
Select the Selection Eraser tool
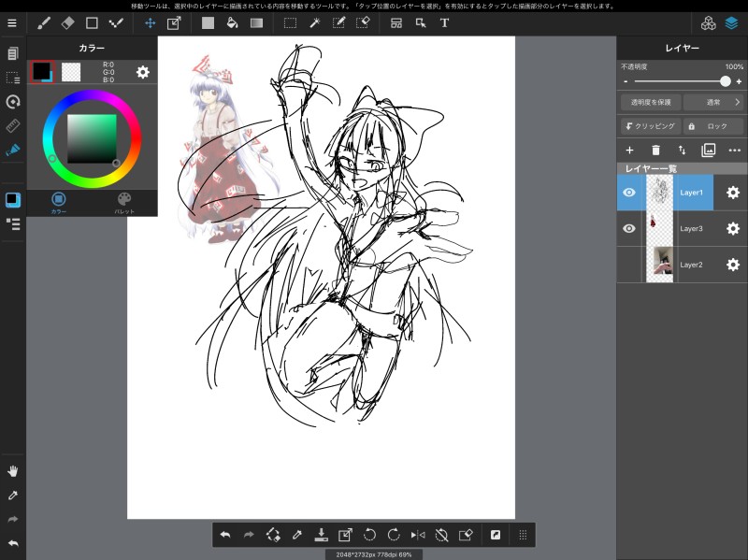363,22
